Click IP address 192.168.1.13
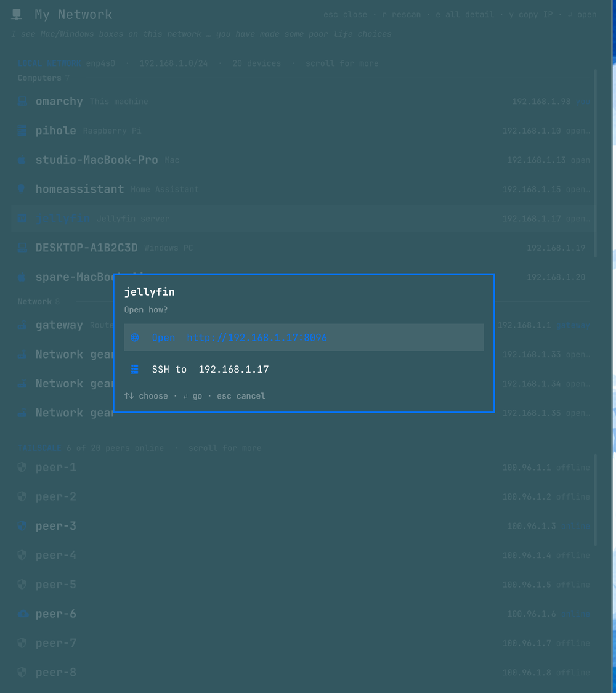 537,160
